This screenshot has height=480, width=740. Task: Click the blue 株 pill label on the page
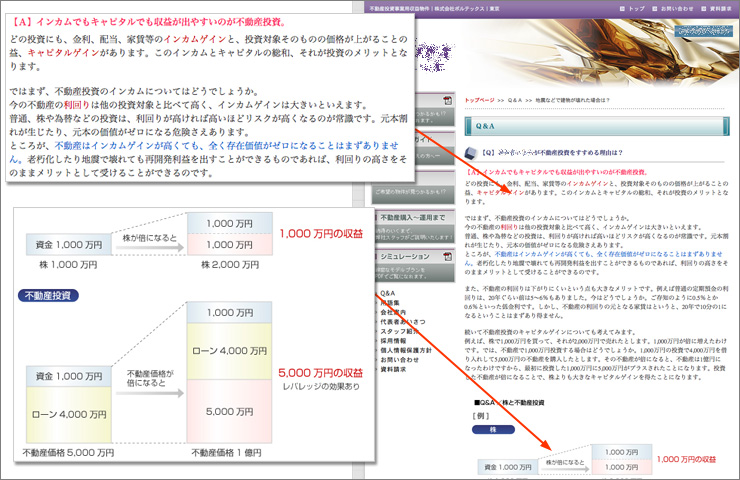(x=493, y=429)
